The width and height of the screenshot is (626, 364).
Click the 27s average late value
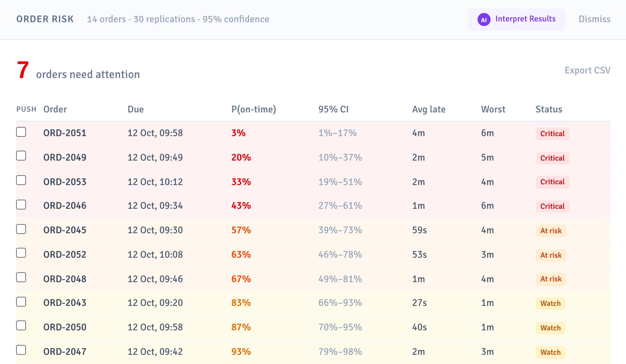pyautogui.click(x=419, y=303)
